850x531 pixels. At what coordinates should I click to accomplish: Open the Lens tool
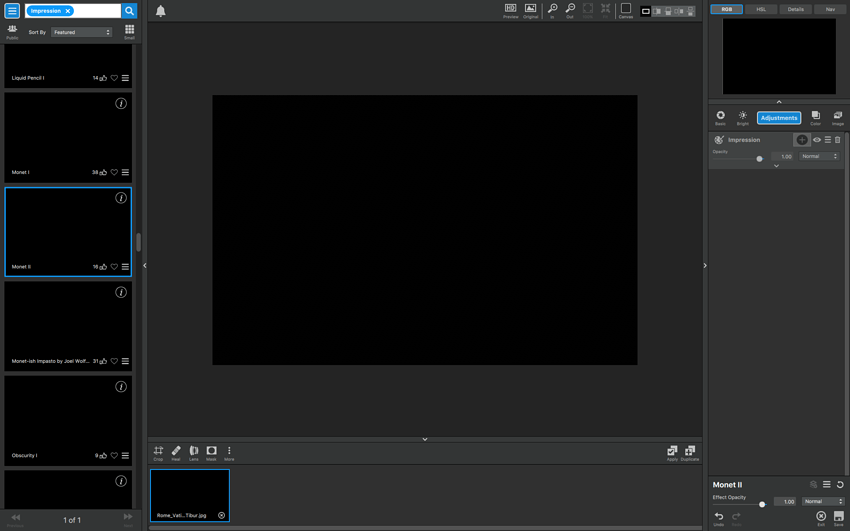click(194, 452)
